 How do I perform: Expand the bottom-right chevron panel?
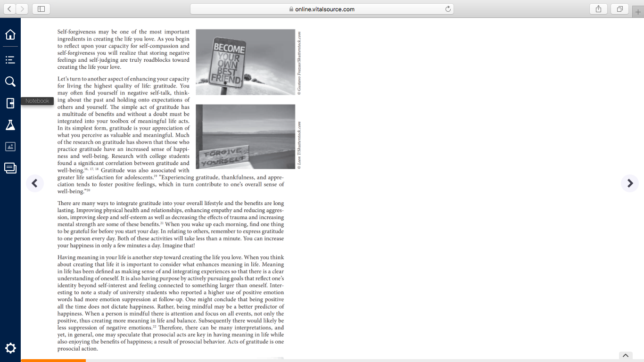626,355
